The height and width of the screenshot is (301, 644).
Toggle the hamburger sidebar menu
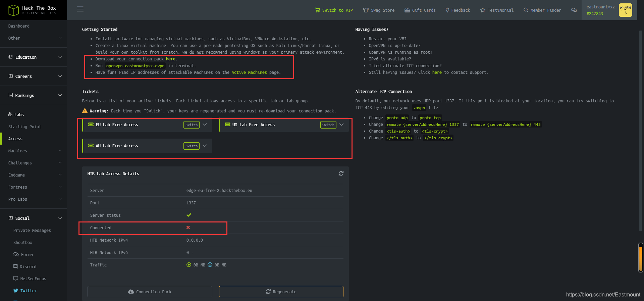coord(80,9)
